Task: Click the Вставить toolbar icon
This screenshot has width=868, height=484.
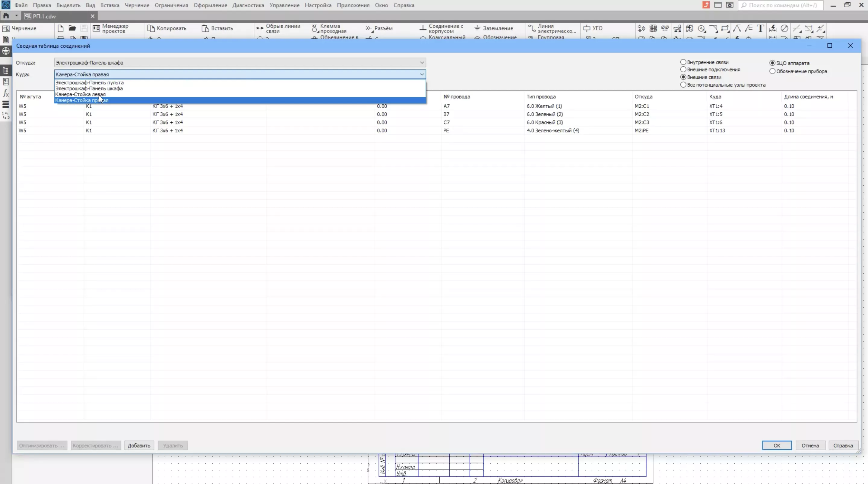Action: [x=205, y=28]
